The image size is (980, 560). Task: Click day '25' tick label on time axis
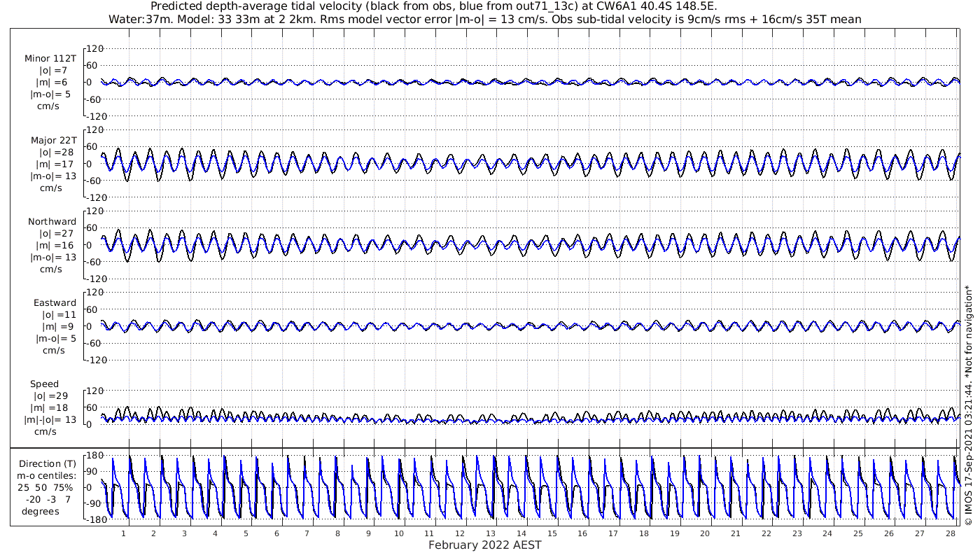coord(858,533)
